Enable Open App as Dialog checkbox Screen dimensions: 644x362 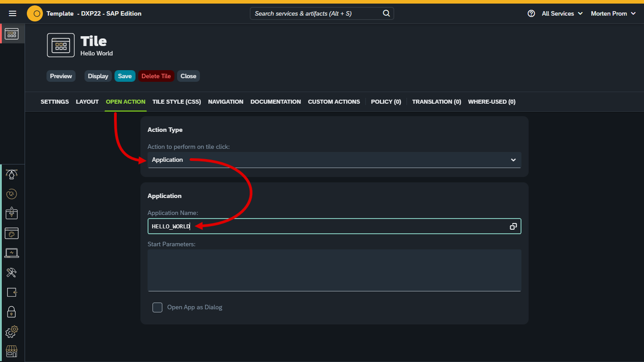157,307
